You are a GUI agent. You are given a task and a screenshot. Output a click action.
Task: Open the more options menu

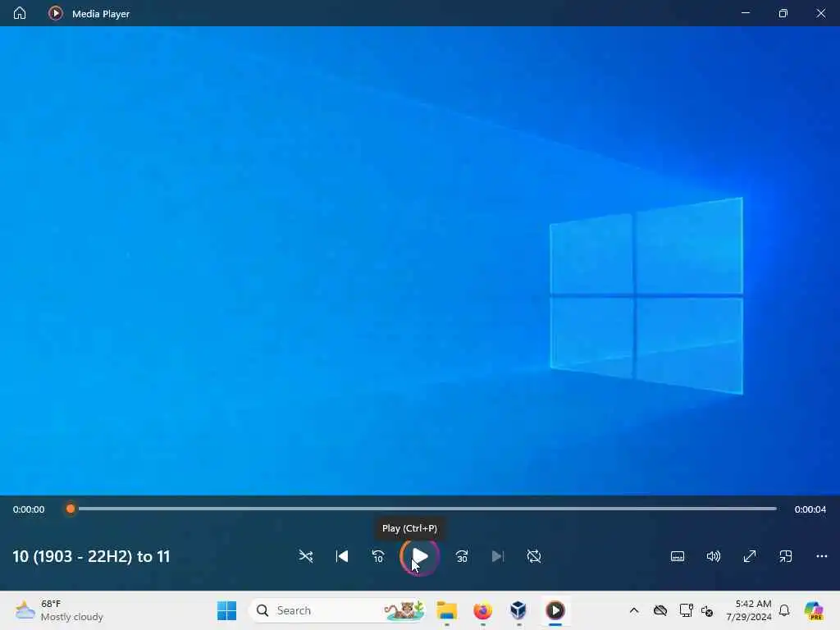tap(822, 556)
